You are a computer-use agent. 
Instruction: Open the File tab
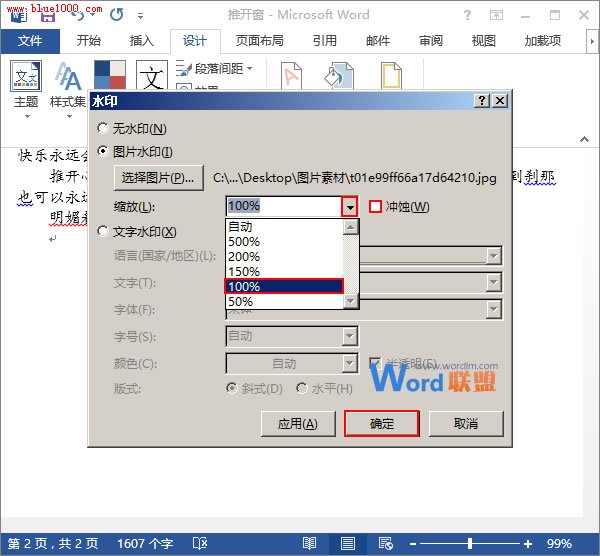(x=30, y=41)
